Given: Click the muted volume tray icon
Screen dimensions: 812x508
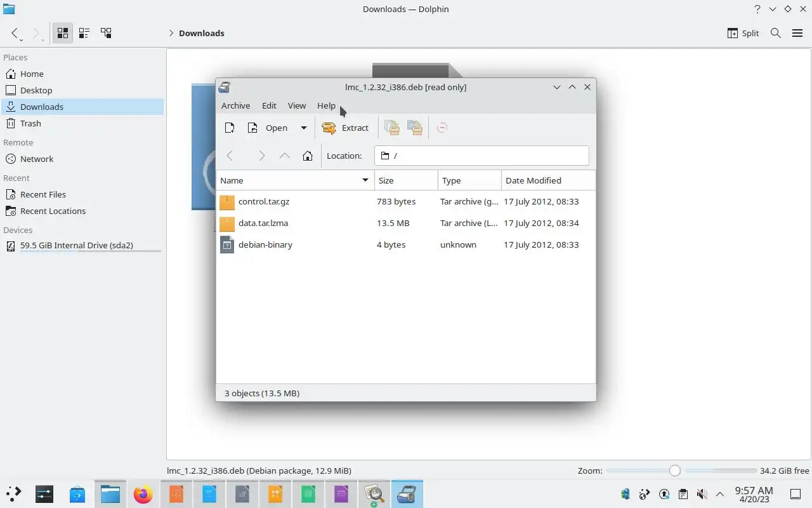Looking at the screenshot, I should coord(702,493).
